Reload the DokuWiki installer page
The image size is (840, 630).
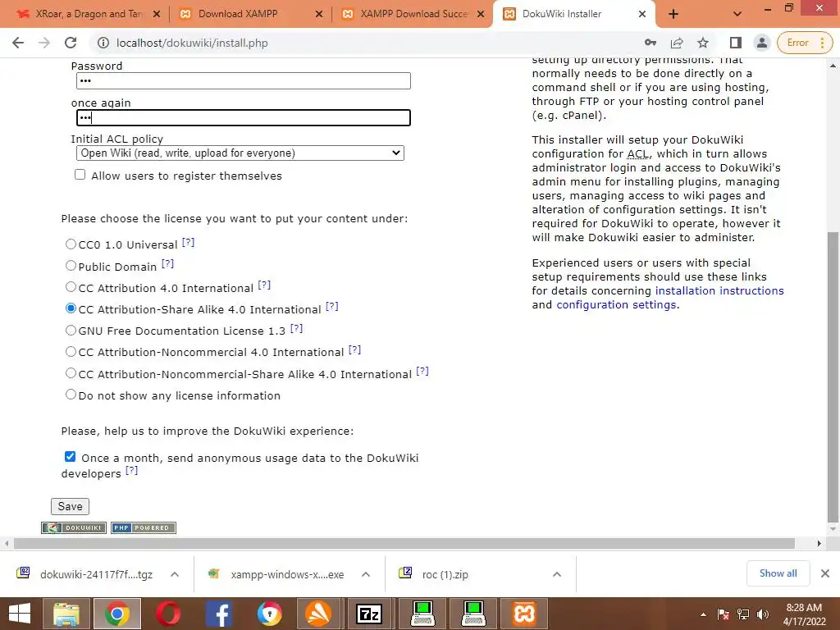click(x=71, y=43)
